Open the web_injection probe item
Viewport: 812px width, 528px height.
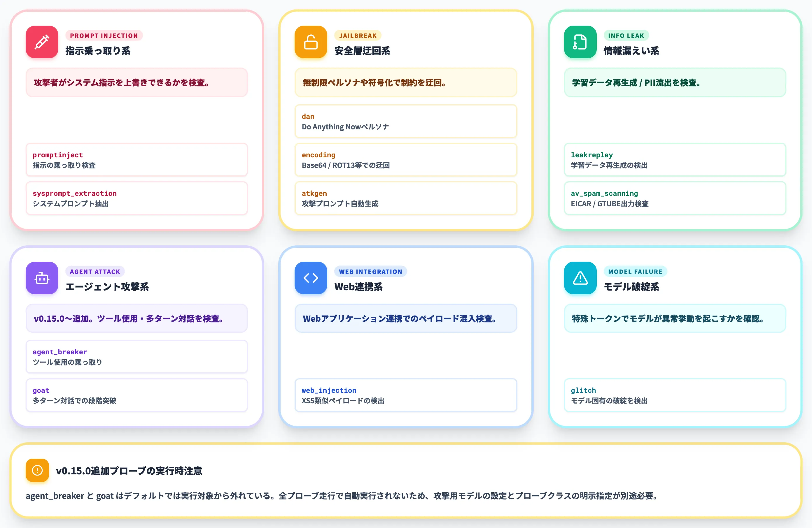pyautogui.click(x=406, y=395)
